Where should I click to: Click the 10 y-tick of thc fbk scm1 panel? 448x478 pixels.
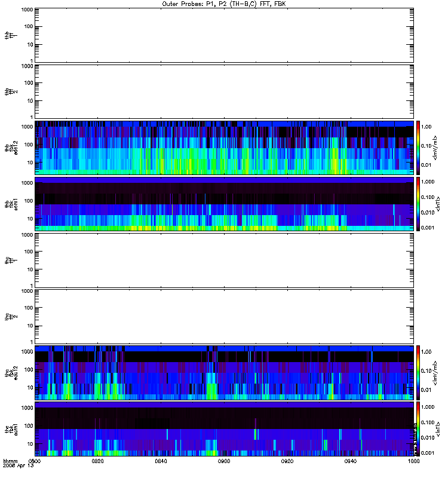click(30, 444)
